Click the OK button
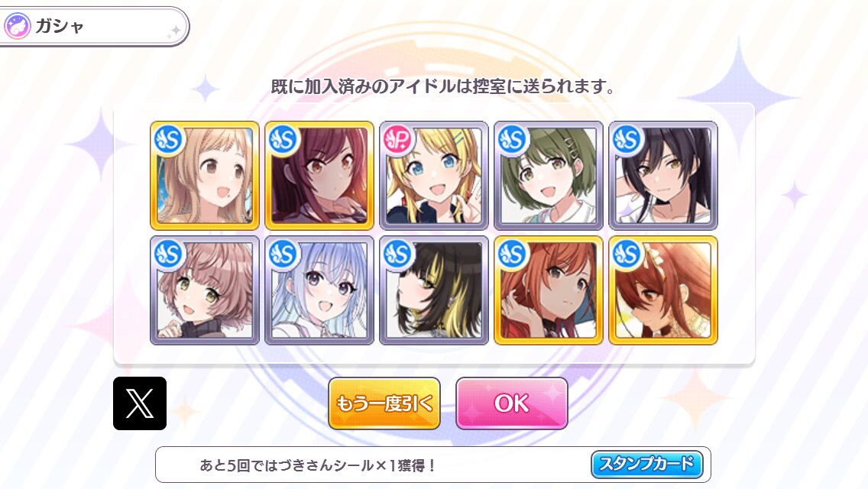 pyautogui.click(x=511, y=403)
